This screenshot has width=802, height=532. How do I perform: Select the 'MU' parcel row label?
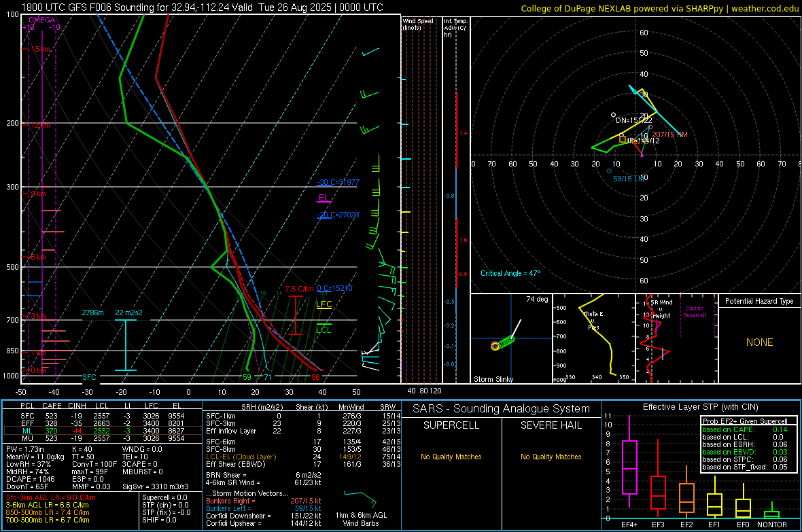click(x=28, y=438)
